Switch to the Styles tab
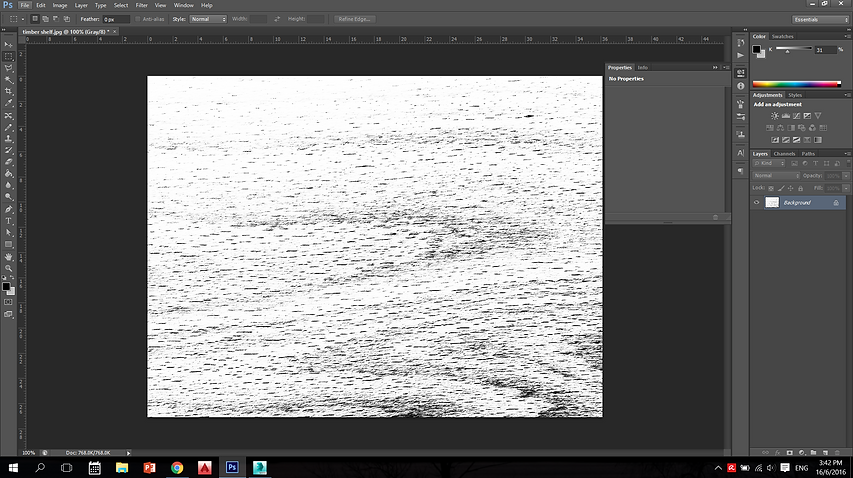This screenshot has height=478, width=853. (795, 95)
